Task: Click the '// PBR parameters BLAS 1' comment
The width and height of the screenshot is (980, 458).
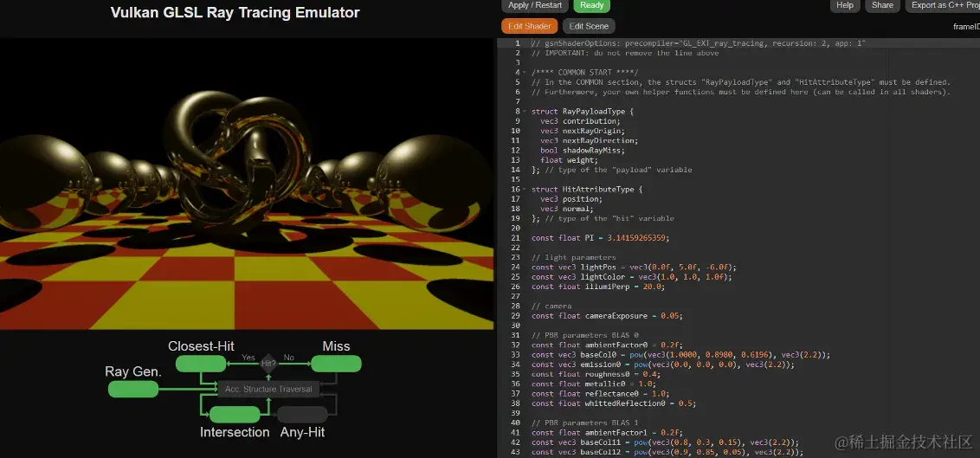Action: tap(585, 423)
